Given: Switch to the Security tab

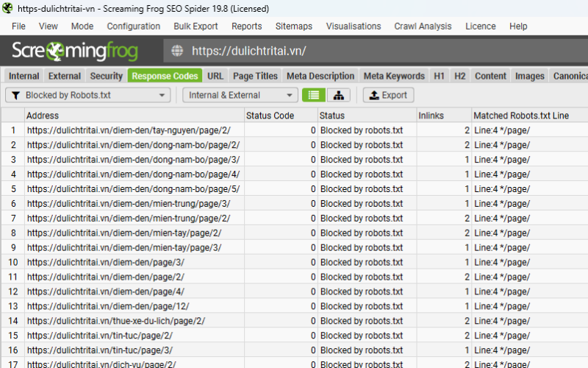Looking at the screenshot, I should 107,76.
